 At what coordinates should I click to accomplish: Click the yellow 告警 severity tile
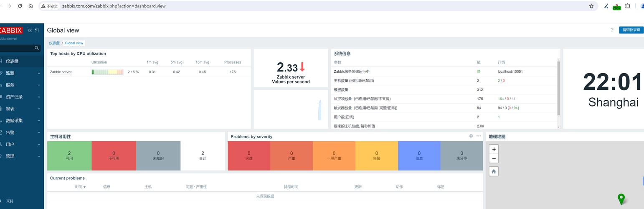377,156
